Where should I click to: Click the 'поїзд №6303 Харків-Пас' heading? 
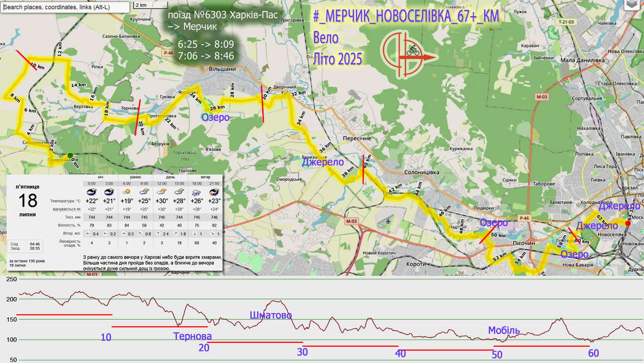point(224,15)
